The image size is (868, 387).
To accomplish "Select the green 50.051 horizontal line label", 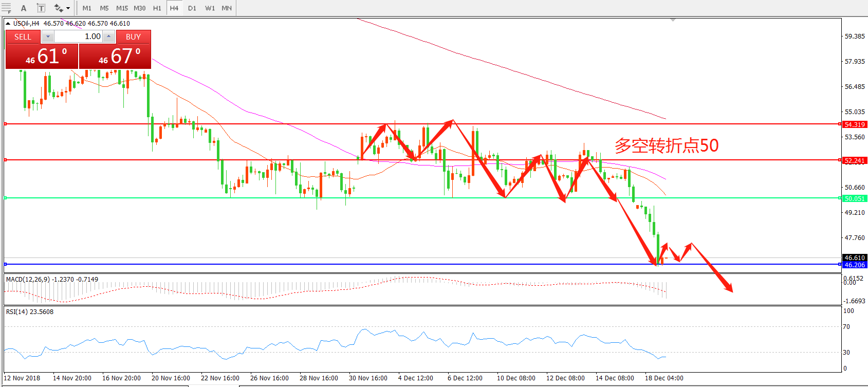I will pos(854,198).
